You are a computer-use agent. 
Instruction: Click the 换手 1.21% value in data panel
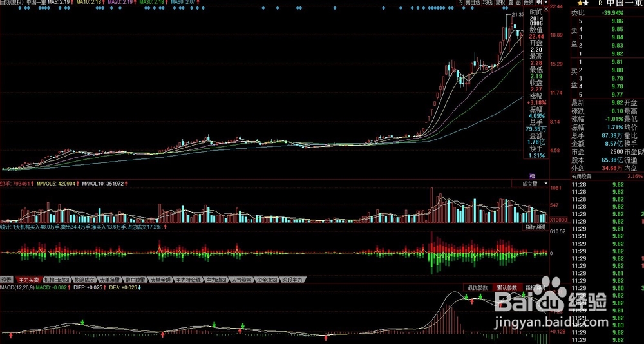pyautogui.click(x=537, y=156)
